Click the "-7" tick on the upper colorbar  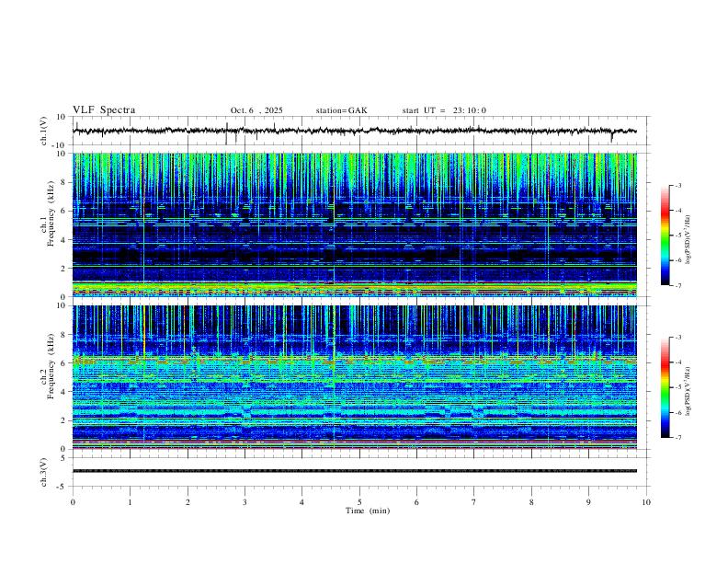coord(678,285)
